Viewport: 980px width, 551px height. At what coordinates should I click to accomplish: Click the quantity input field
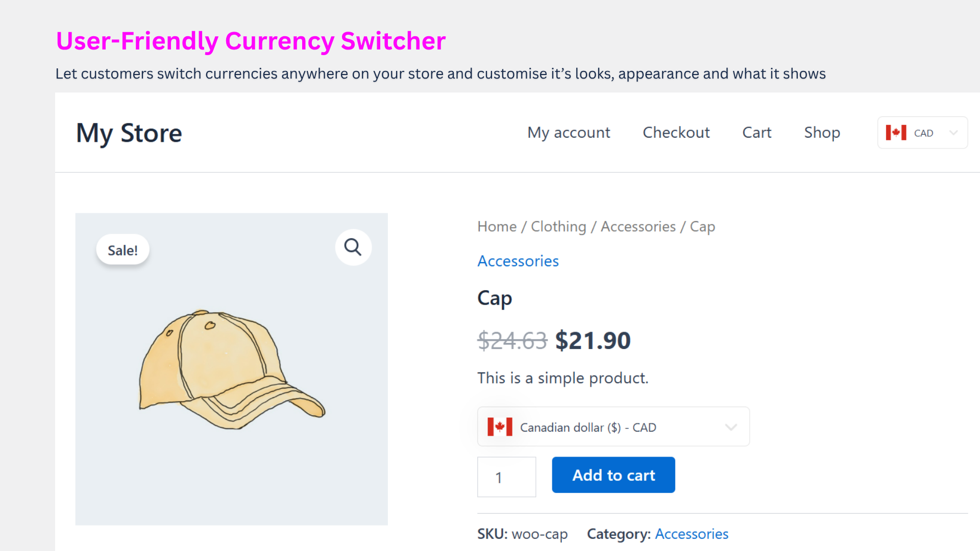pyautogui.click(x=506, y=477)
